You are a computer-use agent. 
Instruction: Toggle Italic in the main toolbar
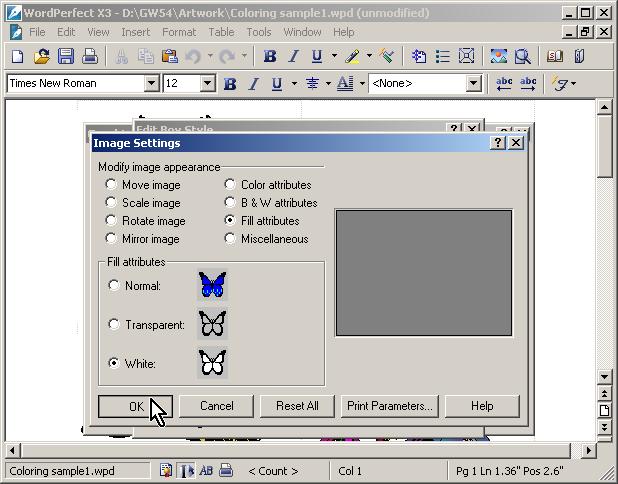[293, 56]
